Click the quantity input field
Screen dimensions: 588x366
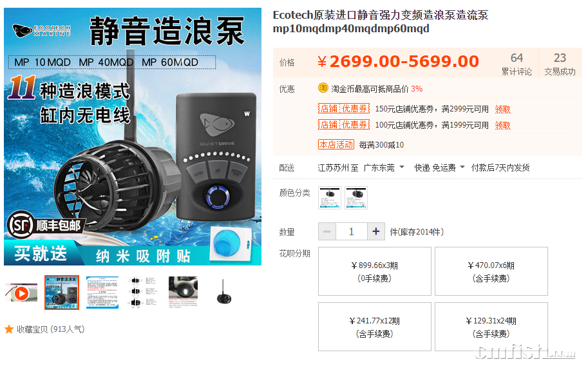click(352, 231)
